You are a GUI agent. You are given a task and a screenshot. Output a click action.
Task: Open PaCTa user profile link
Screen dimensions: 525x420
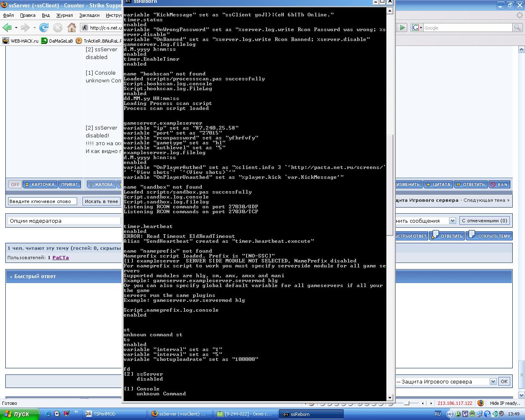61,258
